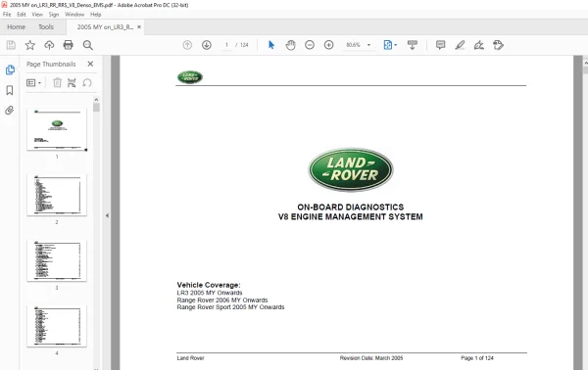Image resolution: width=588 pixels, height=370 pixels.
Task: Delete selected page with trash icon
Action: pyautogui.click(x=57, y=82)
